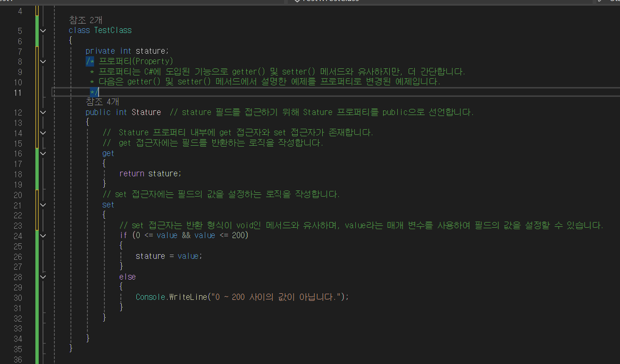The image size is (620, 364).
Task: Select line number 18 in the margin
Action: coord(17,174)
